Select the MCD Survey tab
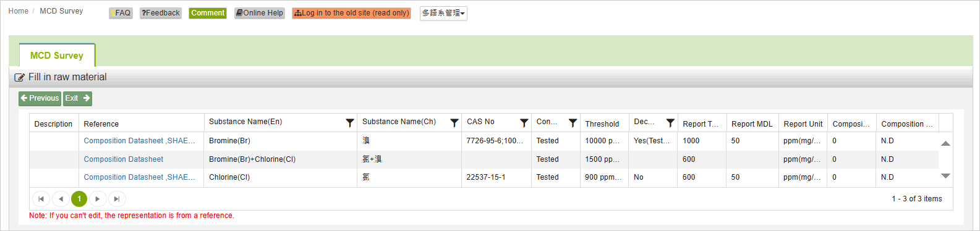This screenshot has height=231, width=980. click(x=57, y=56)
